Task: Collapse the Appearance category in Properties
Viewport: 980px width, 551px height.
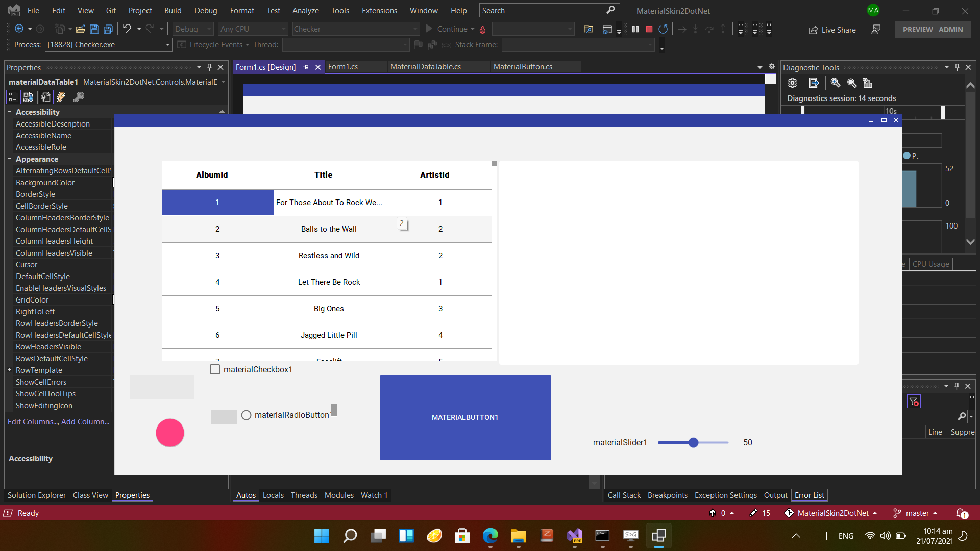Action: (9, 159)
